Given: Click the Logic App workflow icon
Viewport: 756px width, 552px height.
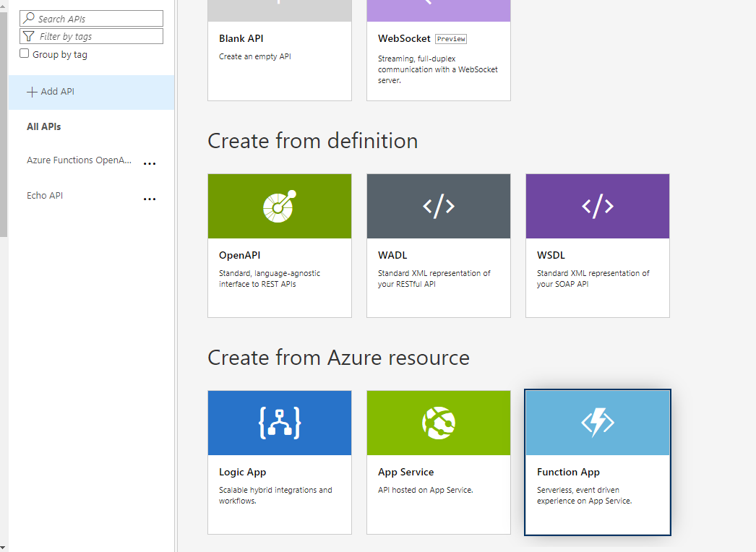Looking at the screenshot, I should [x=280, y=423].
